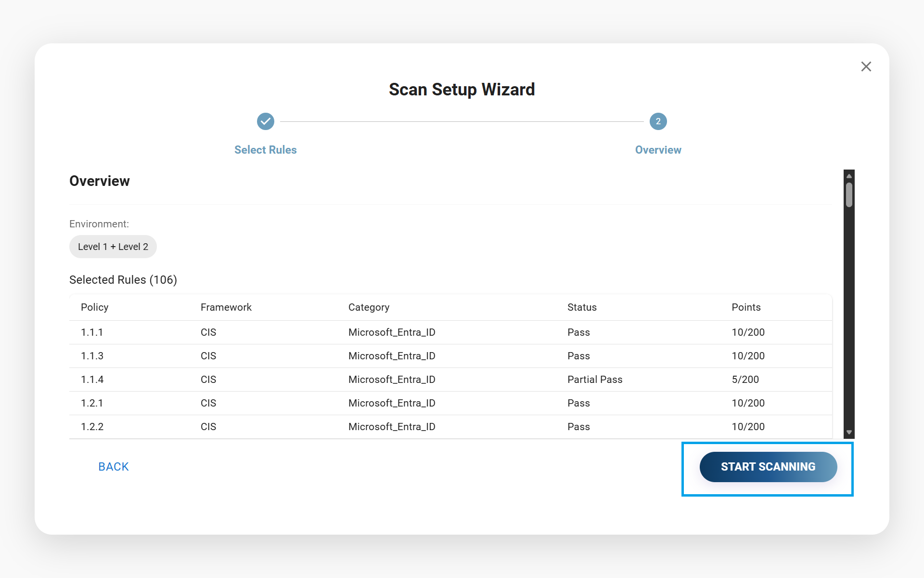Click the Category column header

[x=369, y=307]
